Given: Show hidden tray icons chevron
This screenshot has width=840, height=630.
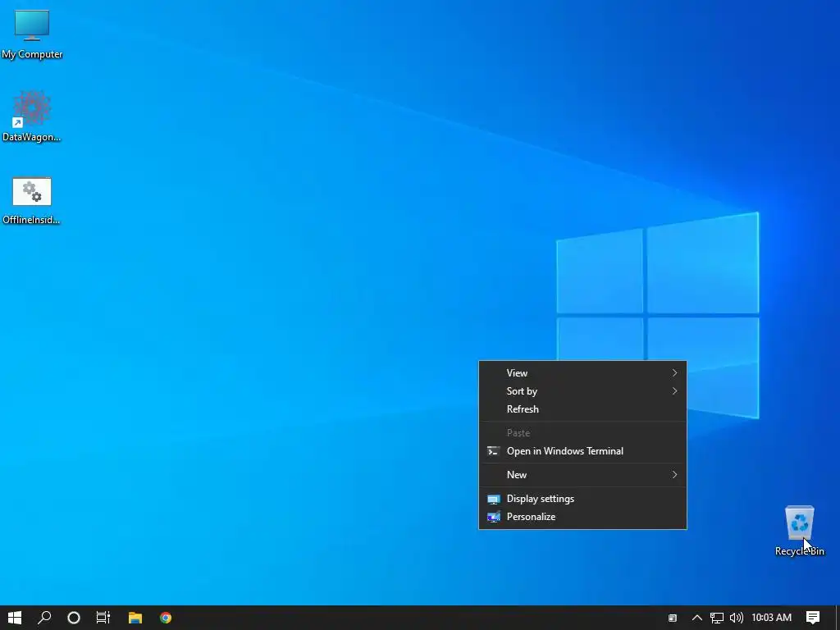Looking at the screenshot, I should pos(697,618).
